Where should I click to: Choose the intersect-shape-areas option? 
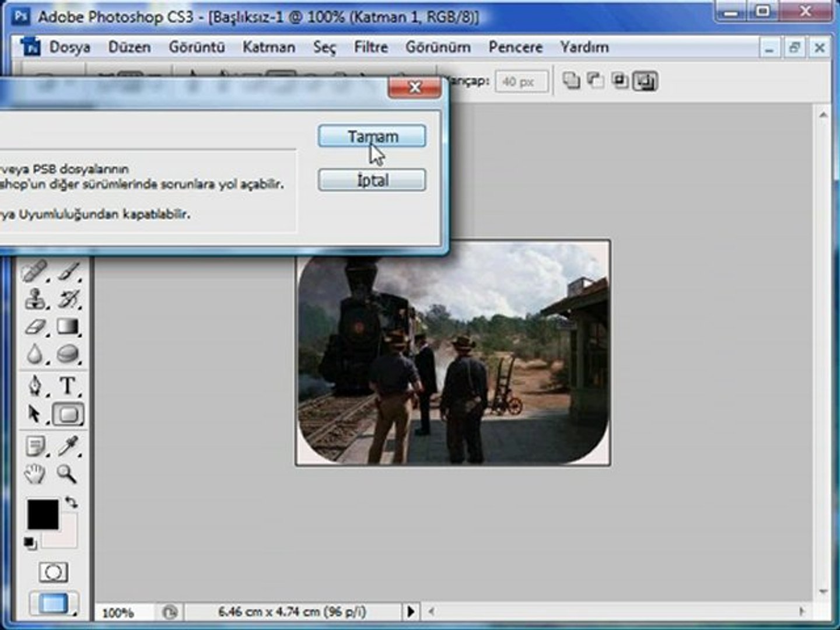[x=619, y=80]
